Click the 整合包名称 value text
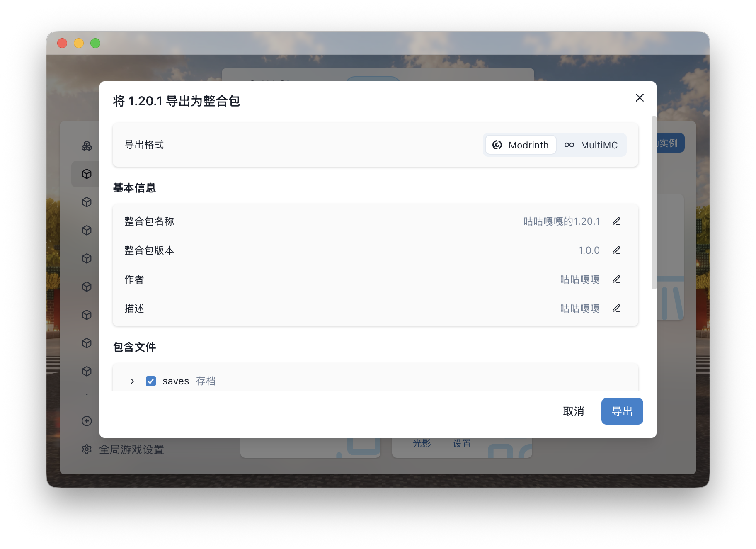The width and height of the screenshot is (756, 549). tap(562, 221)
